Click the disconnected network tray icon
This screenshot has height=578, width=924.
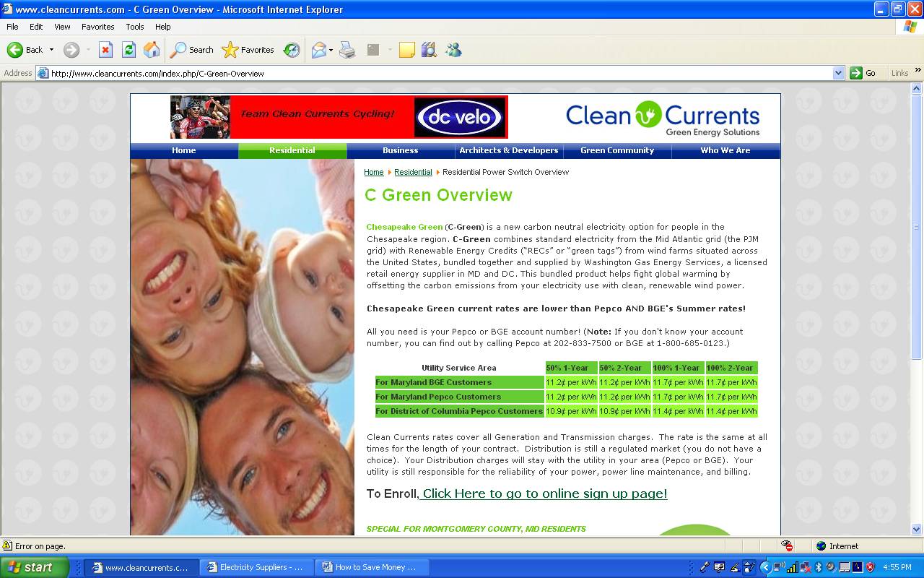(x=805, y=567)
